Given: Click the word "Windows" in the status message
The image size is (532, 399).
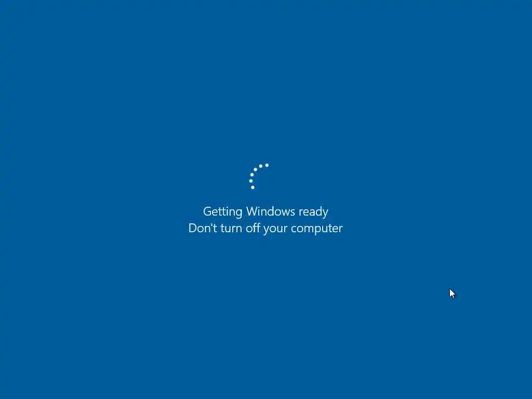Looking at the screenshot, I should point(270,211).
